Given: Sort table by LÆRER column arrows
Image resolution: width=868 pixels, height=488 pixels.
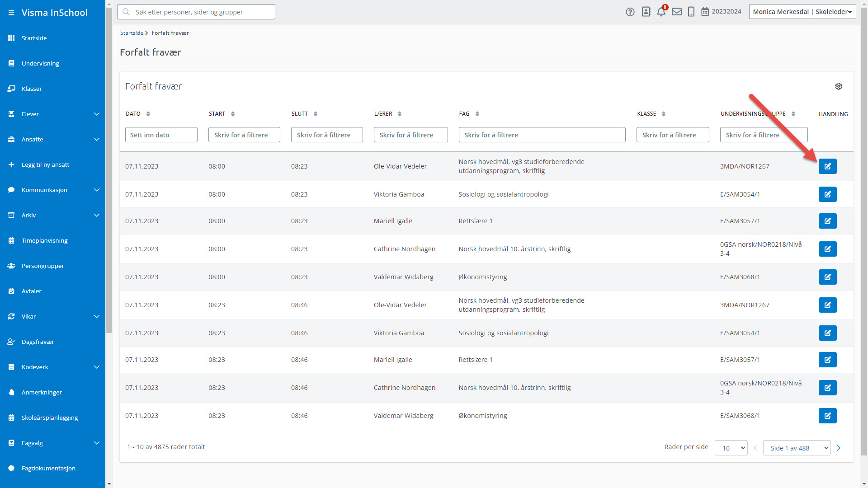Looking at the screenshot, I should click(400, 114).
